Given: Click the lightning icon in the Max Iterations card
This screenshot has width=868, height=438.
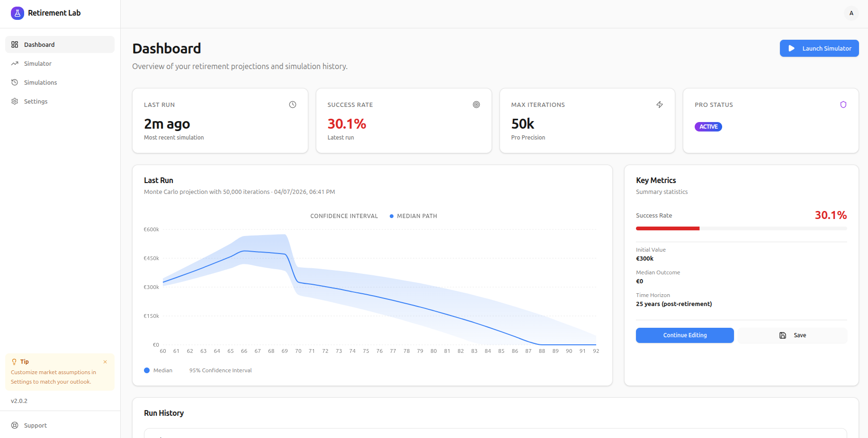Looking at the screenshot, I should tap(660, 105).
